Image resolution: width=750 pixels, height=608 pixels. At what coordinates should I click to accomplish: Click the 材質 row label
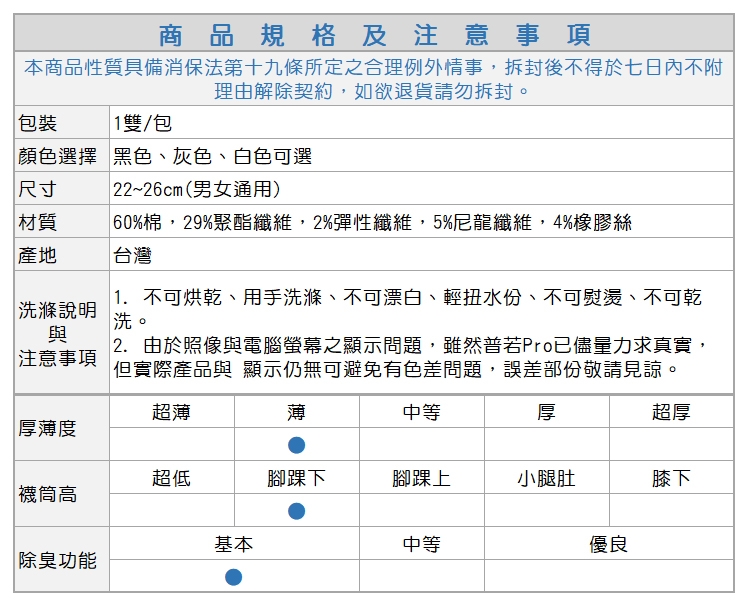(38, 222)
